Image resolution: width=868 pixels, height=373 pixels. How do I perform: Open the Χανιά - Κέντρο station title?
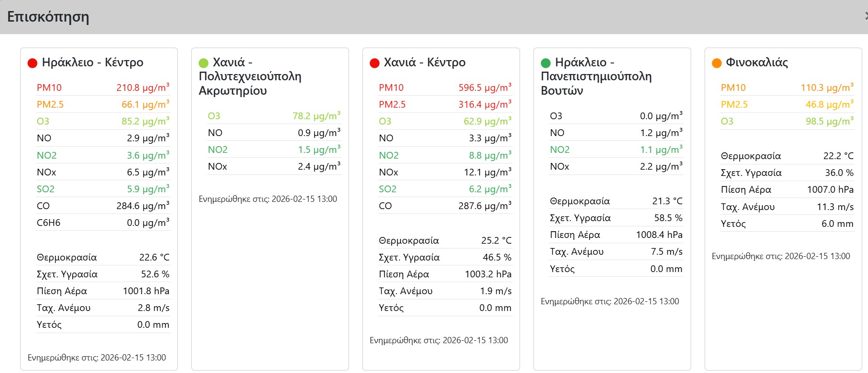tap(424, 62)
